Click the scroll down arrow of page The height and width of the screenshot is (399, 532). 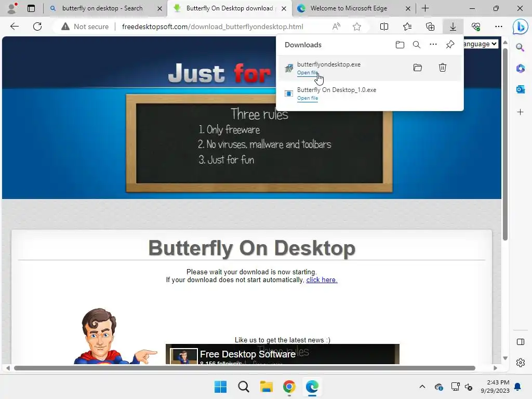click(505, 358)
